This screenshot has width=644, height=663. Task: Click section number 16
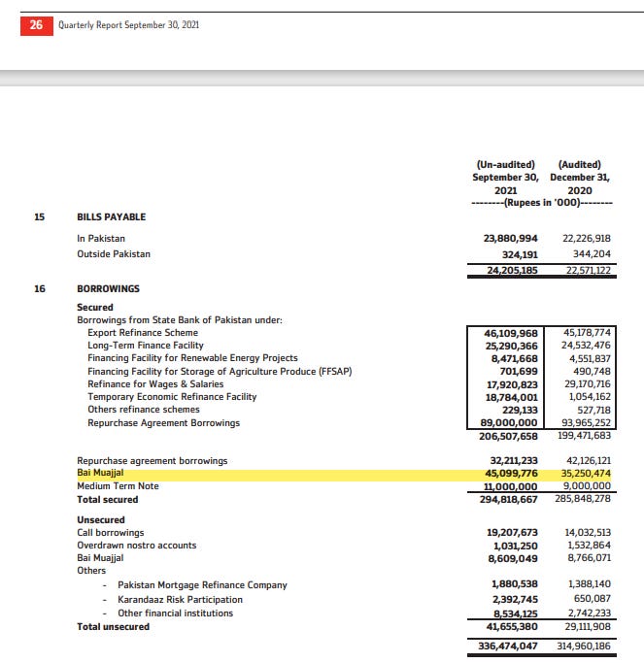(40, 289)
